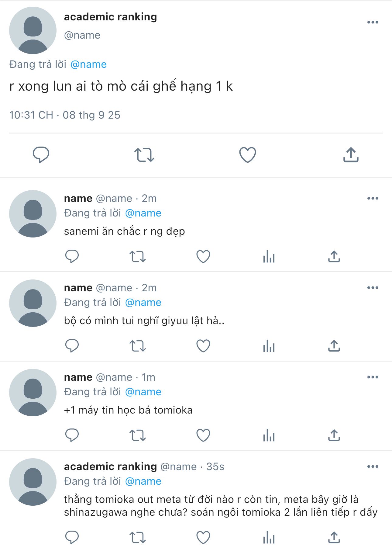This screenshot has height=551, width=392.
Task: Like the "máy tin học bá tomioka" reply
Action: pos(203,435)
